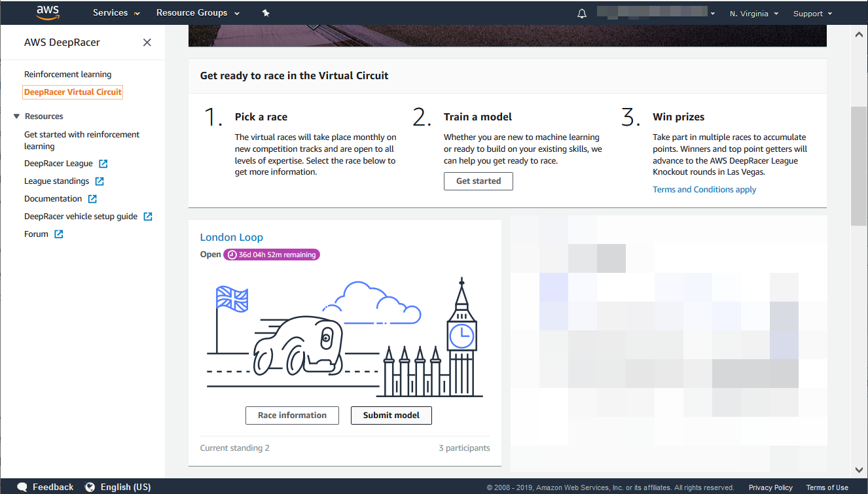Viewport: 868px width, 494px height.
Task: Click external link icon beside Documentation
Action: pos(92,199)
